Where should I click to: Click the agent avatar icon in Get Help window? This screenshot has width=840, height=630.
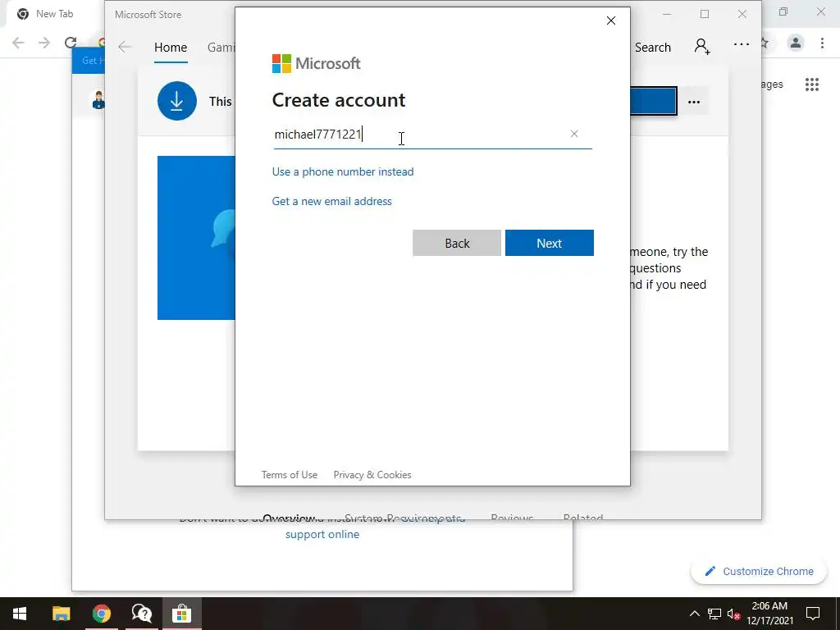pyautogui.click(x=98, y=100)
